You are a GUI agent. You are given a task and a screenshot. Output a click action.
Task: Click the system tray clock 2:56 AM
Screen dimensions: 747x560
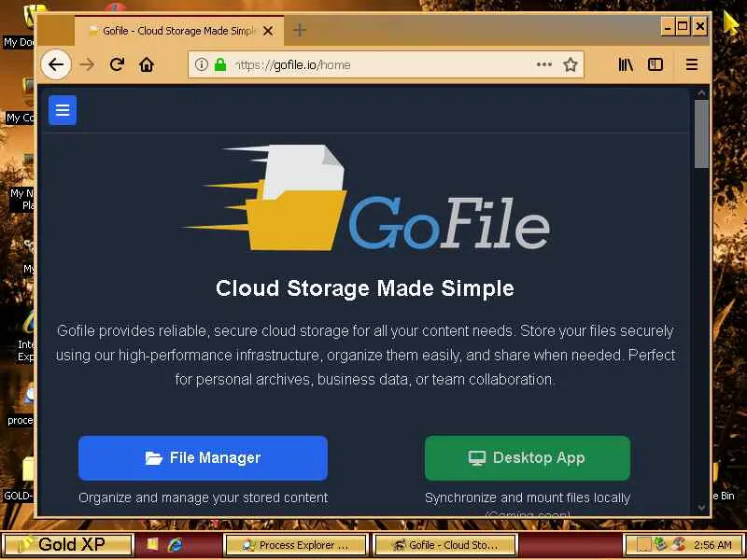712,545
